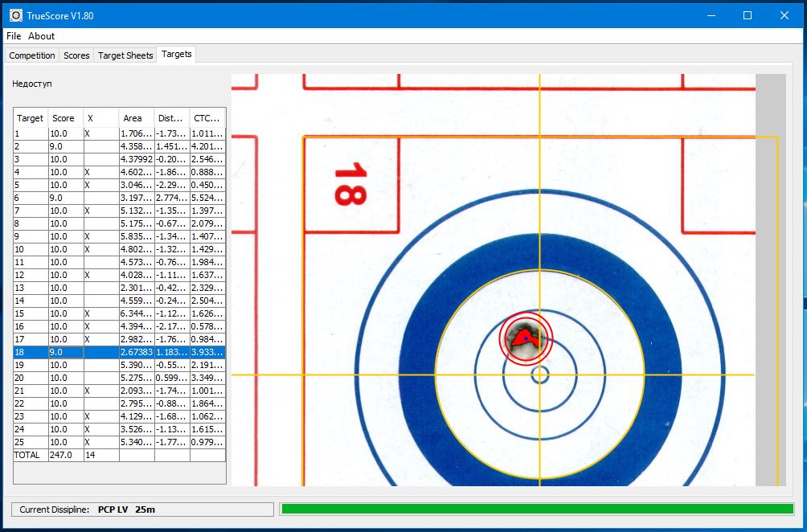Click the small center ring of target
Image resolution: width=807 pixels, height=532 pixels.
[539, 374]
